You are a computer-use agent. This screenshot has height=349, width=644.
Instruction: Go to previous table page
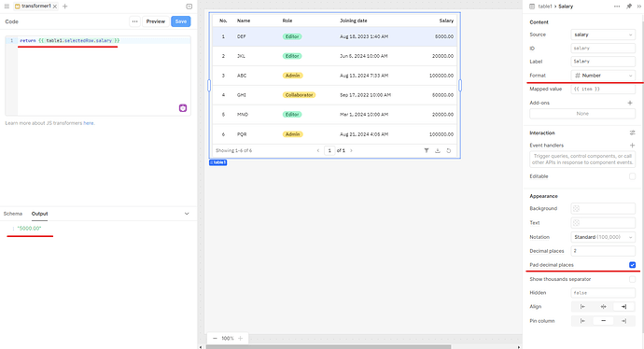318,150
